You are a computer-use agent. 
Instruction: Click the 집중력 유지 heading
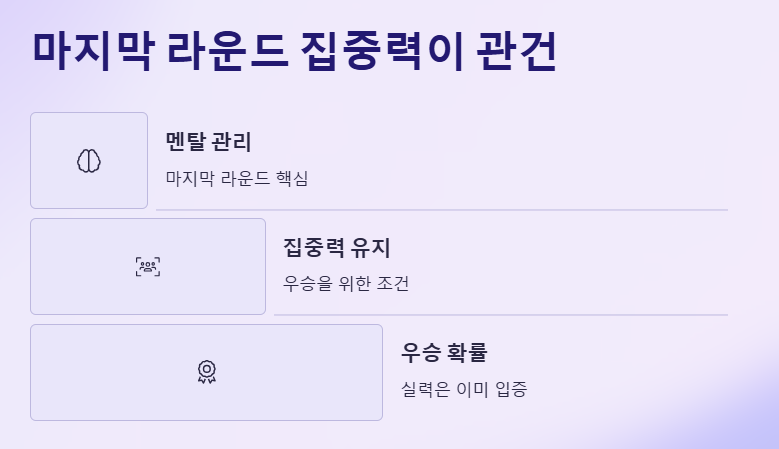click(337, 247)
